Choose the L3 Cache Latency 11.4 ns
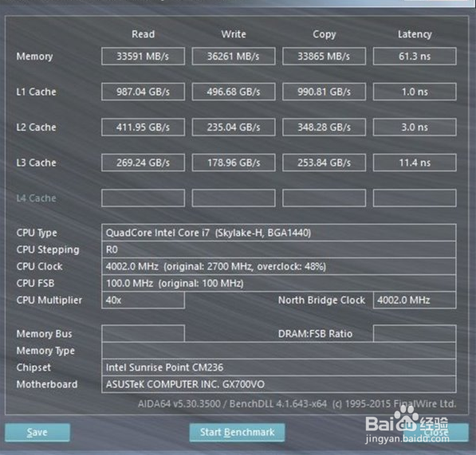This screenshot has width=476, height=455. tap(415, 163)
